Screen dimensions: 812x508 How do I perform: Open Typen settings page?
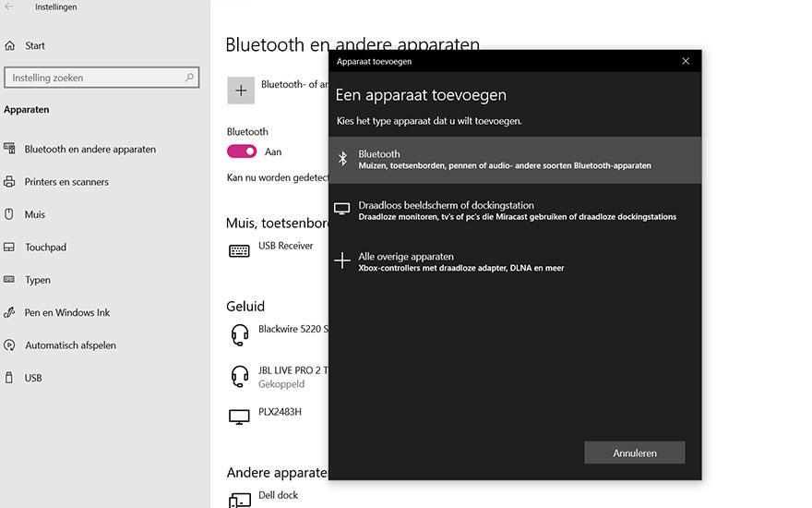[38, 280]
